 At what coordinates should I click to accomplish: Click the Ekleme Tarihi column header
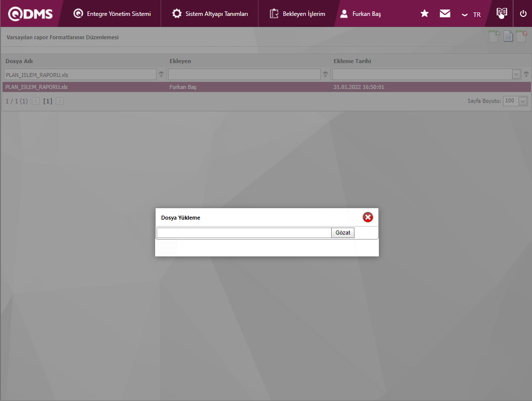pyautogui.click(x=352, y=61)
